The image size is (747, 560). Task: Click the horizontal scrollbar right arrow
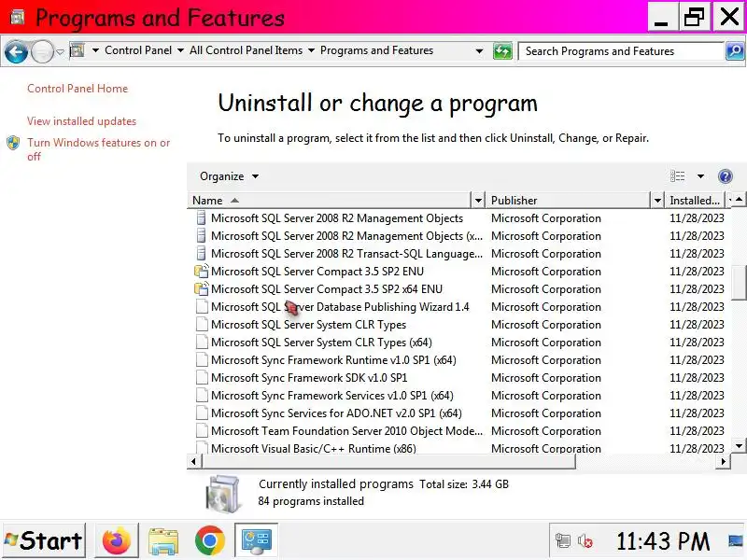724,461
